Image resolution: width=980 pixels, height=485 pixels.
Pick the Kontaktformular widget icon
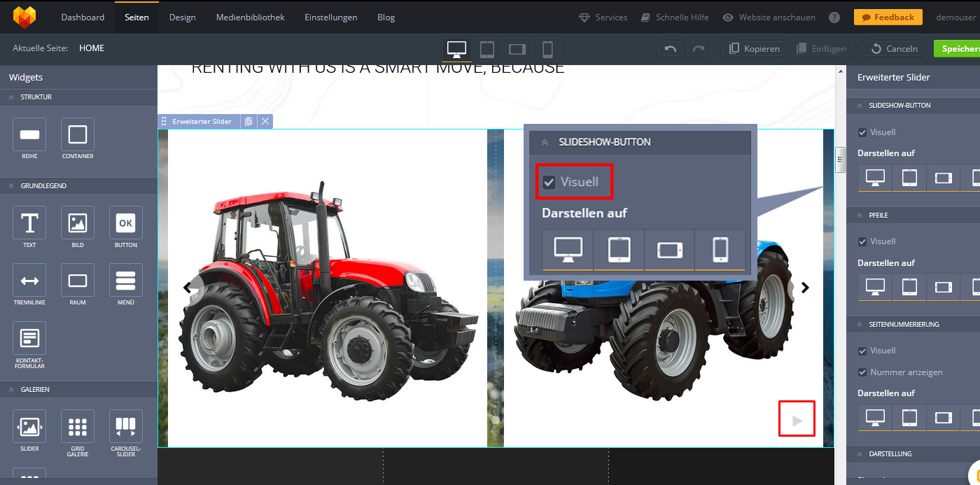(x=29, y=339)
